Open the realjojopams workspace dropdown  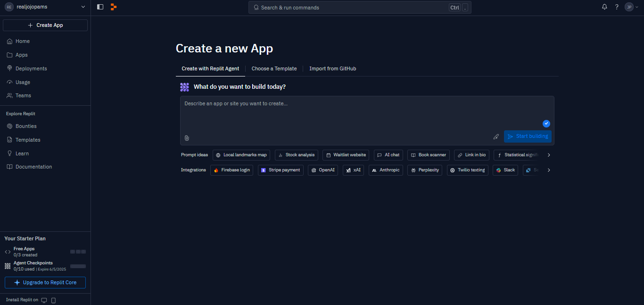(46, 7)
